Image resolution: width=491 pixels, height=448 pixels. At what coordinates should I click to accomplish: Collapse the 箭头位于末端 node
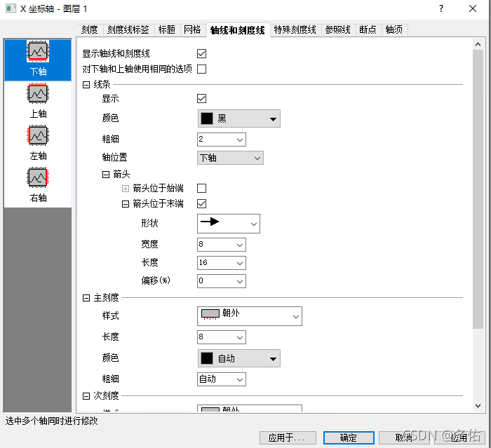126,204
